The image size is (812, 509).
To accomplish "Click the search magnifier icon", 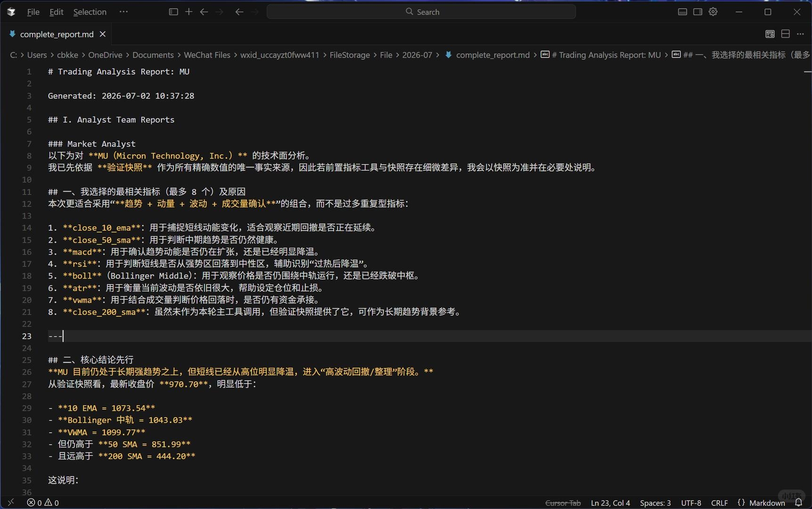I will (409, 12).
